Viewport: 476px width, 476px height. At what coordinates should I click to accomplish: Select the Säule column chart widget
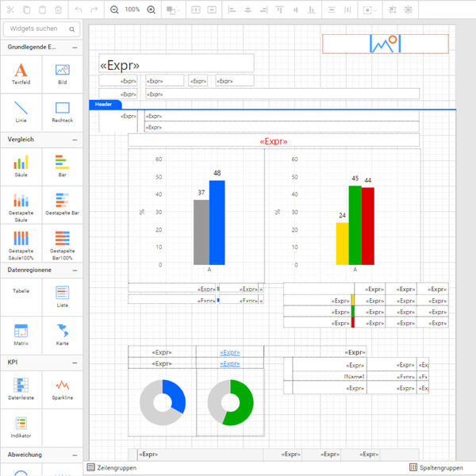pyautogui.click(x=21, y=165)
